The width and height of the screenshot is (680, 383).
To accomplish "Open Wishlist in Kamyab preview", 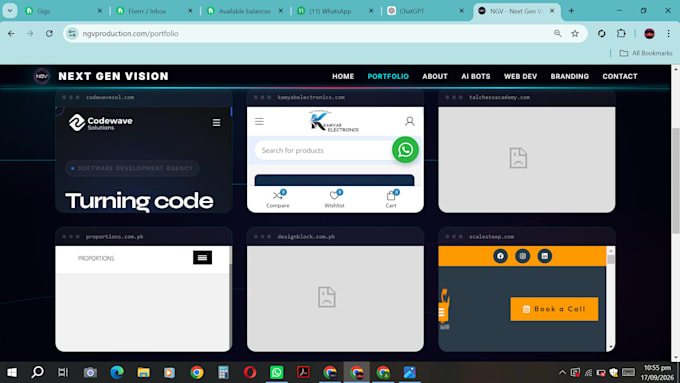I will [x=334, y=200].
